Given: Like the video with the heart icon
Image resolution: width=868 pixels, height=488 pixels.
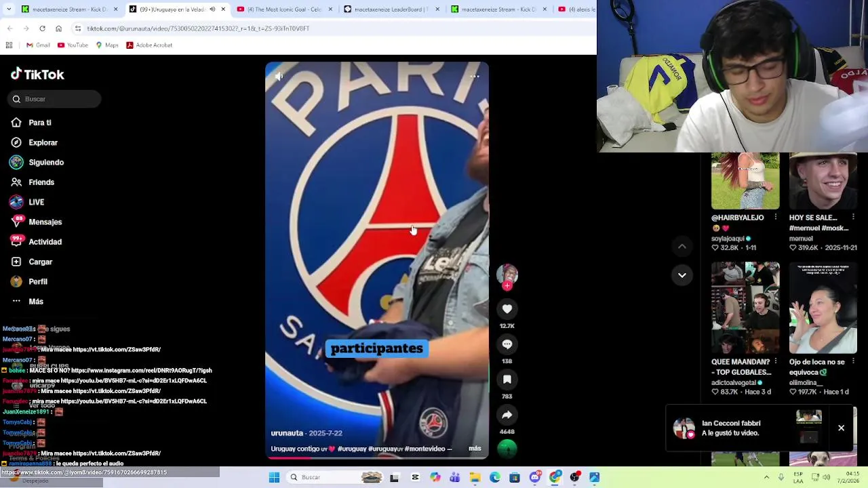Looking at the screenshot, I should pyautogui.click(x=507, y=309).
